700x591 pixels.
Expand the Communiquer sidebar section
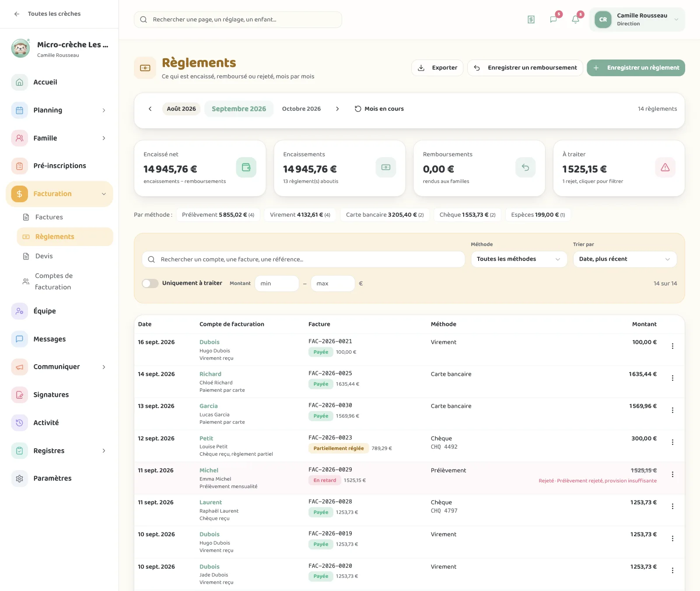tap(104, 367)
